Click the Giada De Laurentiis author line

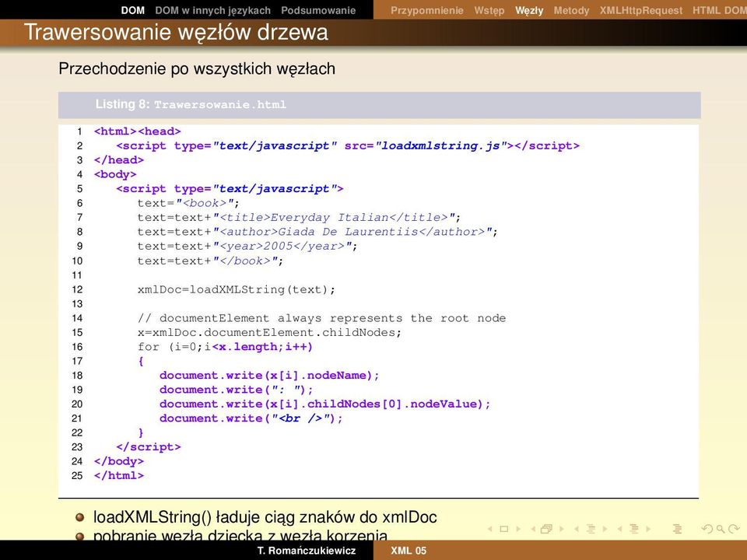317,232
